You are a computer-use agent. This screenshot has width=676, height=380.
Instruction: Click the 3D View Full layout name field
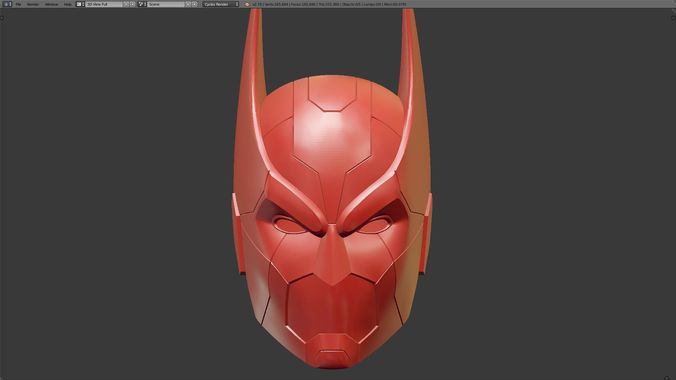pyautogui.click(x=103, y=4)
